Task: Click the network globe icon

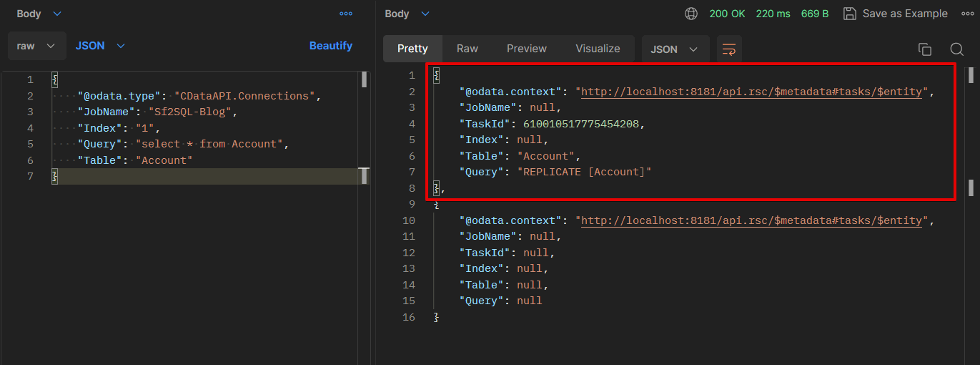Action: coord(691,14)
